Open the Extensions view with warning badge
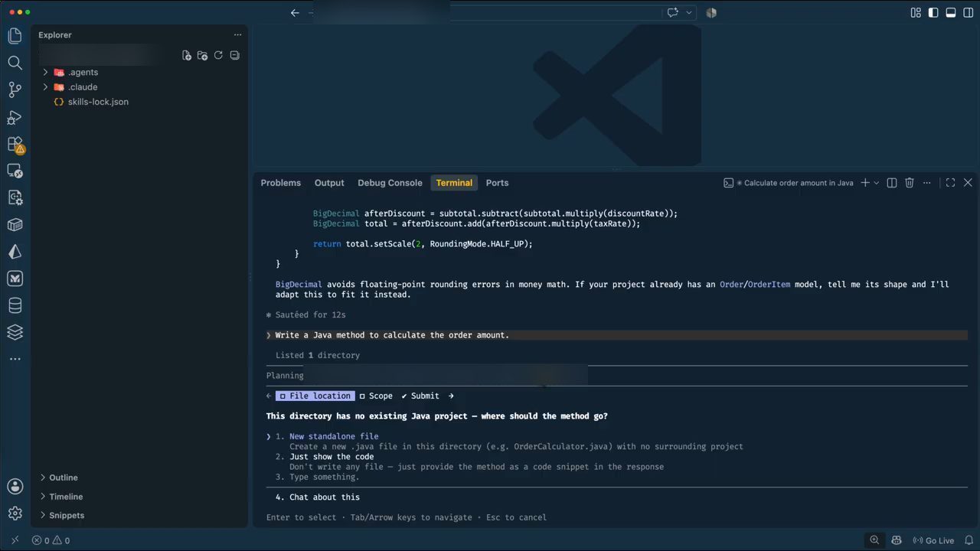980x551 pixels. [15, 145]
